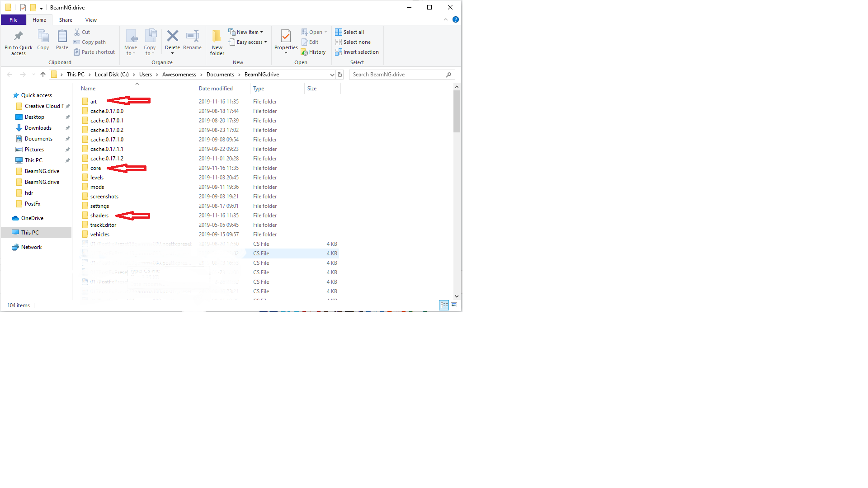Click the Open ribbon command
Image resolution: width=868 pixels, height=488 pixels.
click(314, 32)
